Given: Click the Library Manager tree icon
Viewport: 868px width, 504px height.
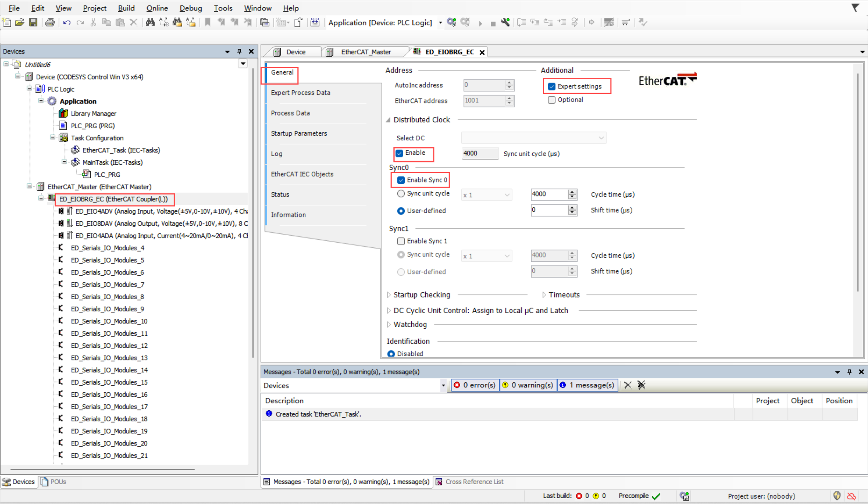Looking at the screenshot, I should tap(63, 113).
